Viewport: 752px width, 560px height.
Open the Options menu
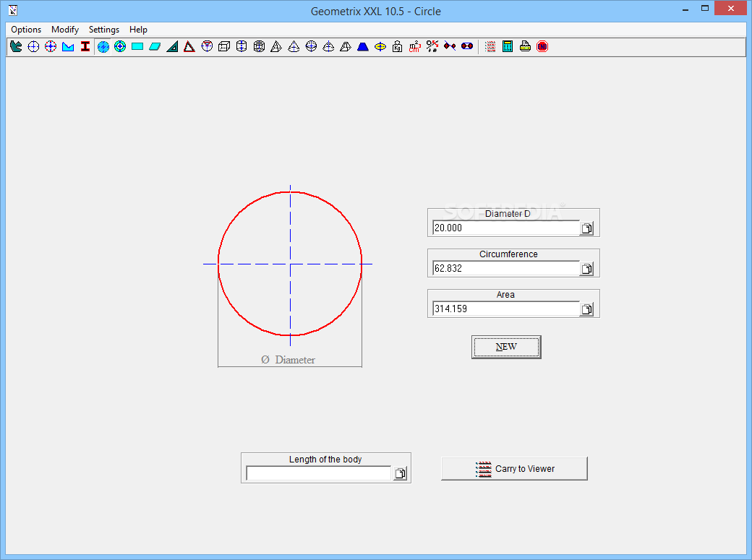[26, 30]
